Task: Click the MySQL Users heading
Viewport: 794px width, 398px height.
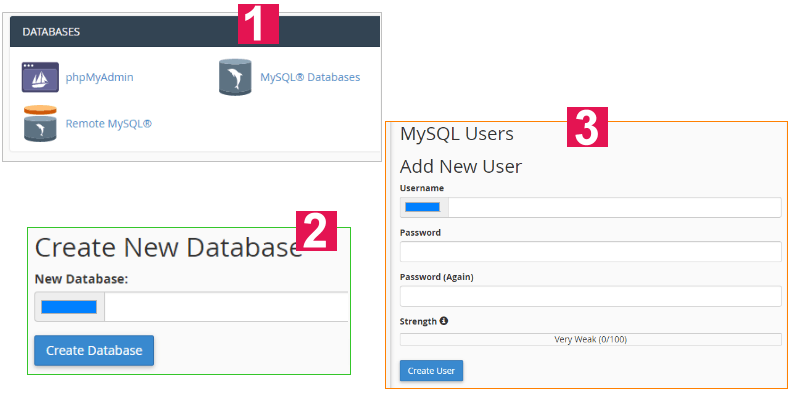Action: [x=457, y=134]
